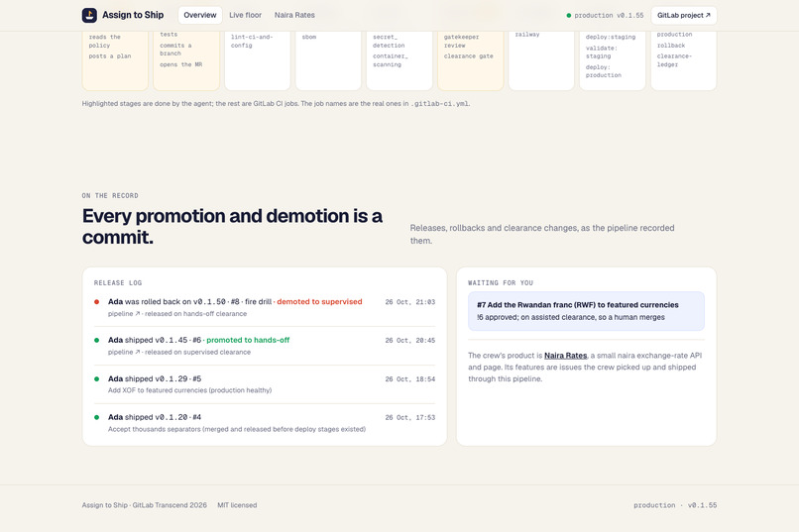Click the '.gitlab-ci.yml' filename in the caption
The height and width of the screenshot is (532, 799).
440,104
